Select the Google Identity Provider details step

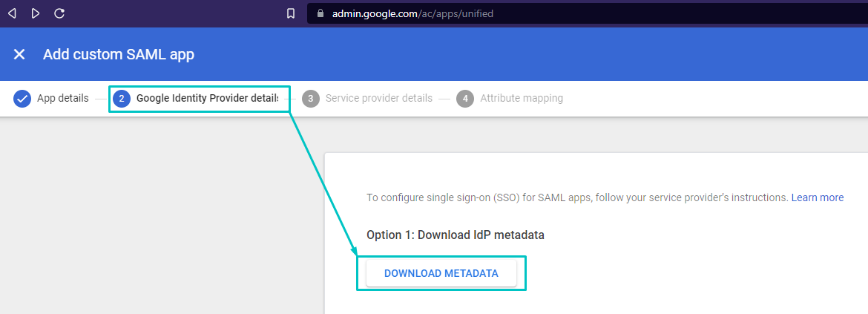(x=207, y=98)
